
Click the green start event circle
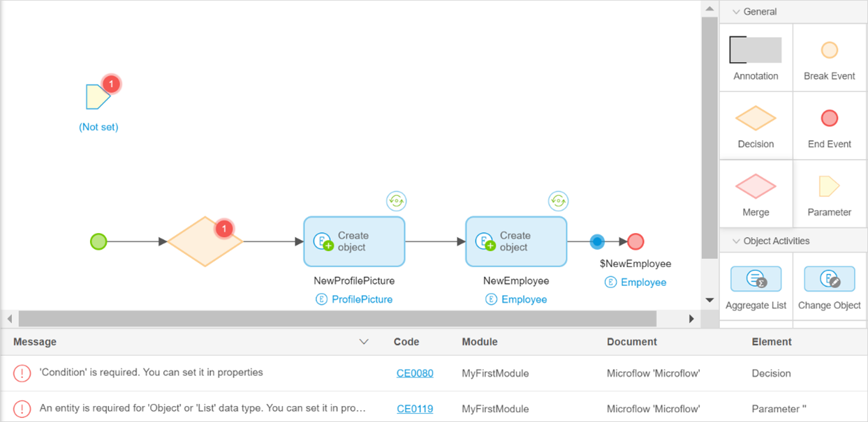(98, 242)
